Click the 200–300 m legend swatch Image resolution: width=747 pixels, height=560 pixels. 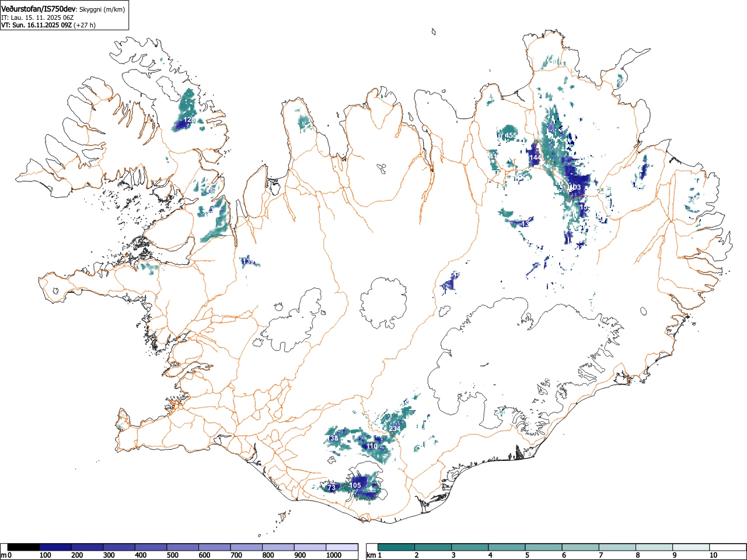tap(88, 547)
